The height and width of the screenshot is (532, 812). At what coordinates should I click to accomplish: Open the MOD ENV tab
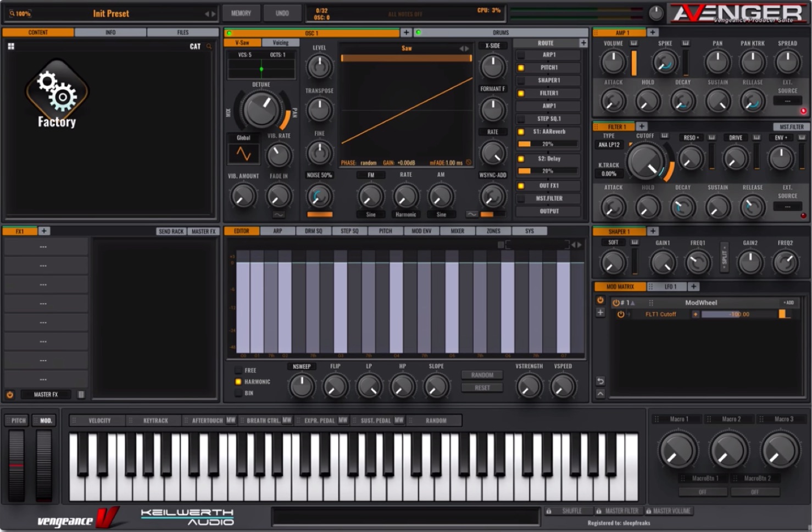pos(421,231)
